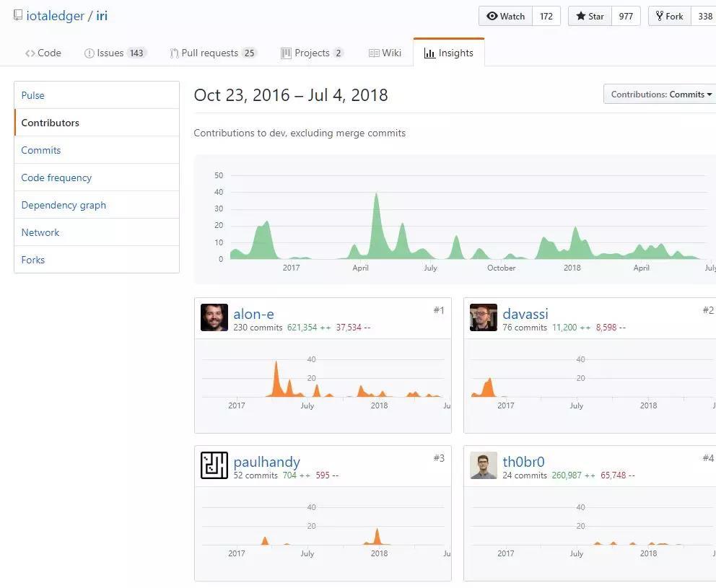
Task: Open stargazers count 977
Action: 626,16
